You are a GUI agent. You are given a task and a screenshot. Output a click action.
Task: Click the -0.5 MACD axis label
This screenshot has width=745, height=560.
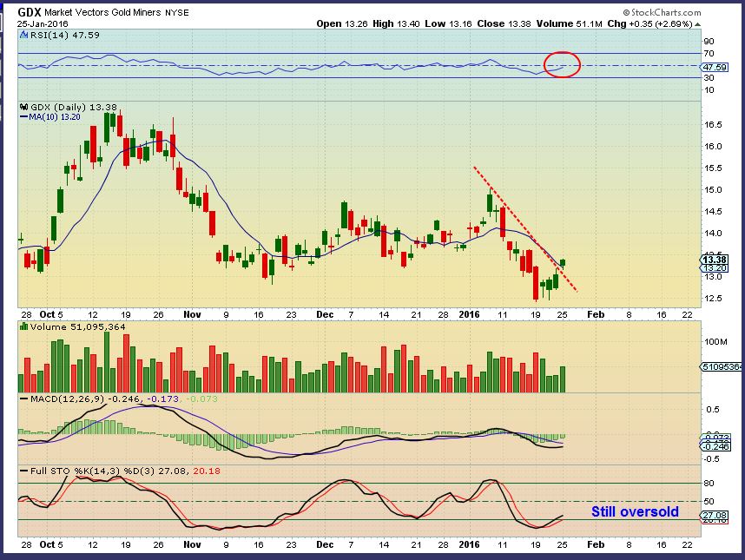coord(711,458)
